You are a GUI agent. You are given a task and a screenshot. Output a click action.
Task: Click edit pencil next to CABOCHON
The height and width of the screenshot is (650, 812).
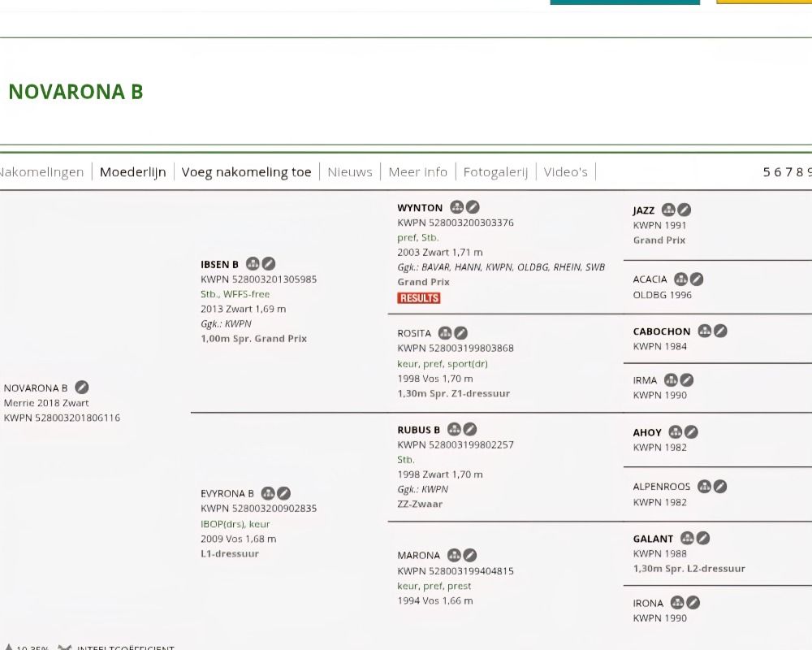(719, 331)
